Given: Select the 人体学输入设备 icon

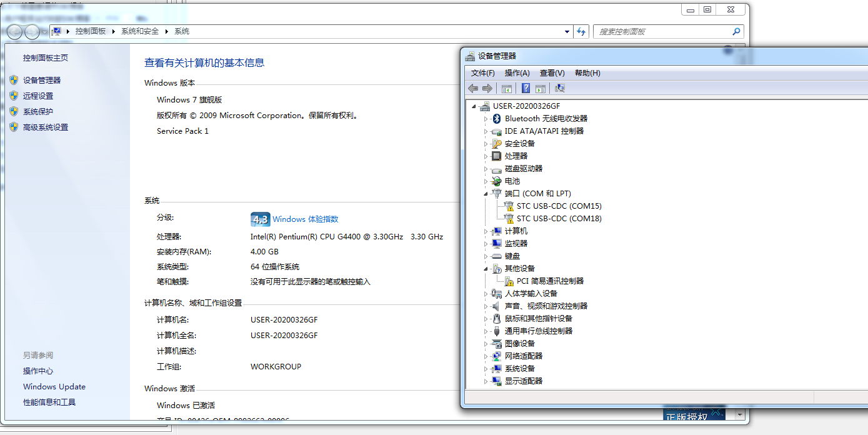Looking at the screenshot, I should (x=496, y=294).
